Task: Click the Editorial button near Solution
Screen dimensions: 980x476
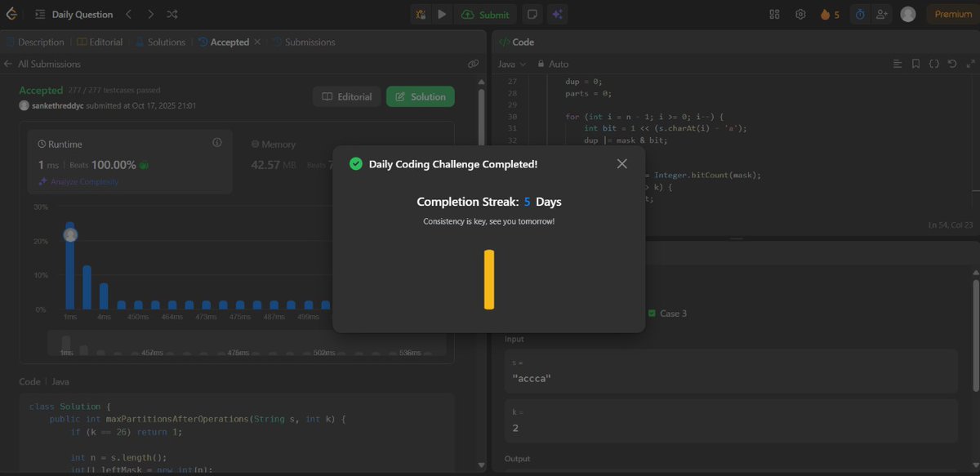Action: click(x=347, y=96)
